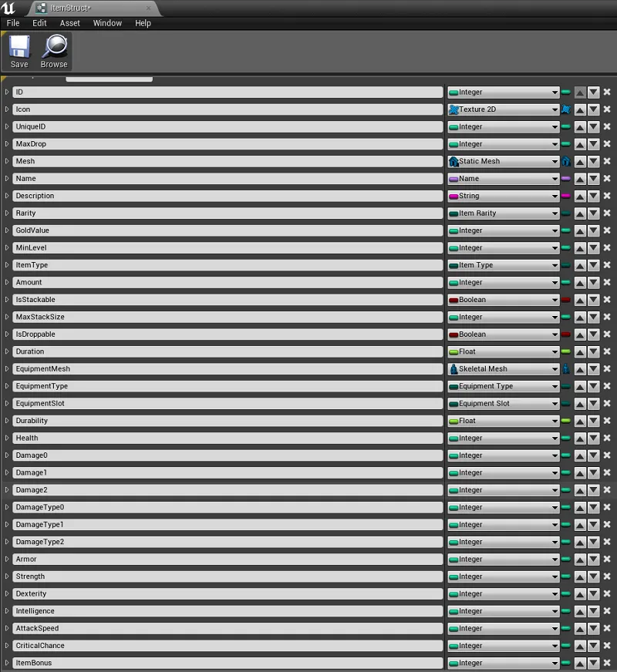This screenshot has height=672, width=617.
Task: Open IsDroppable Boolean type dropdown
Action: [x=504, y=334]
